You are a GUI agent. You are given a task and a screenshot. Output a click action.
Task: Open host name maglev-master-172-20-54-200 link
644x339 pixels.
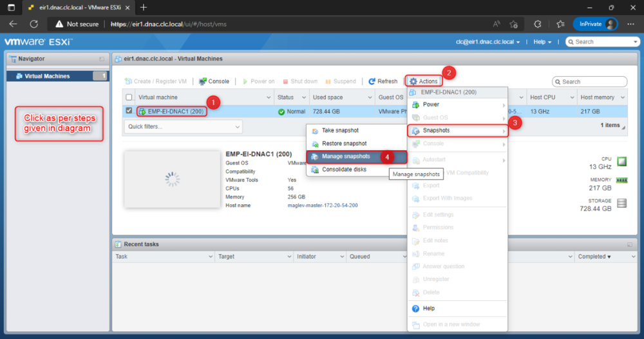click(323, 206)
